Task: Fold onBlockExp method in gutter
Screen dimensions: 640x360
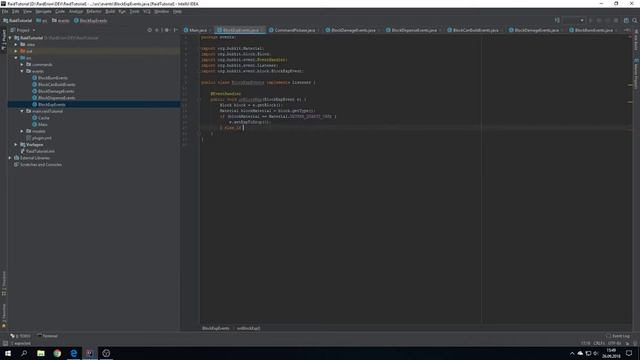Action: point(199,99)
